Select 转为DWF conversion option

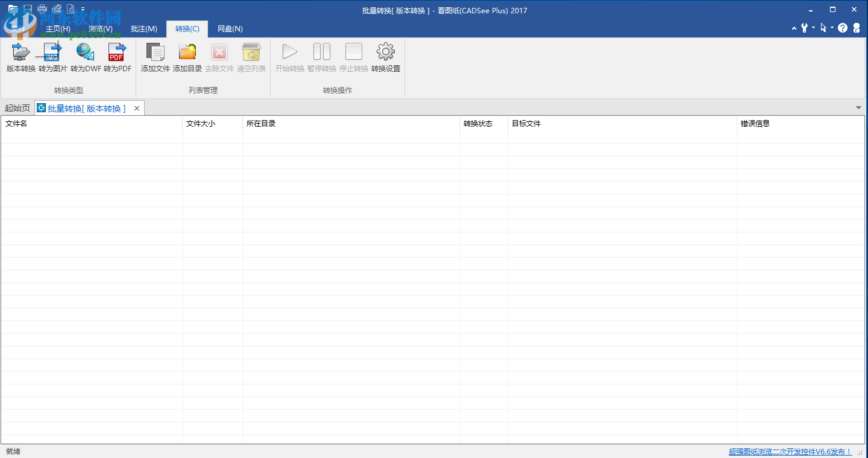pos(86,58)
